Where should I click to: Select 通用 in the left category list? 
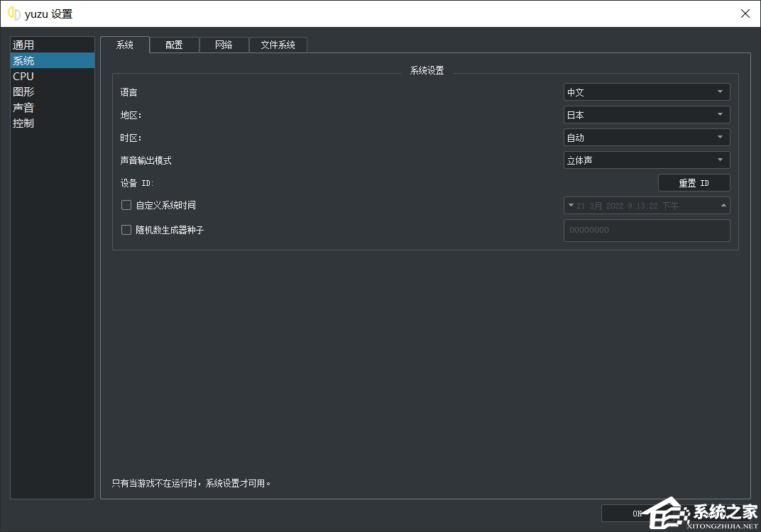point(23,45)
